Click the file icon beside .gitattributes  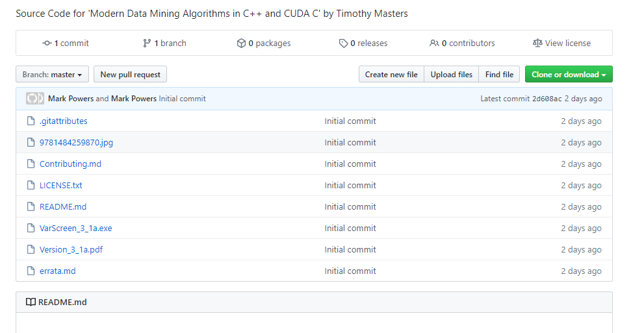[31, 121]
